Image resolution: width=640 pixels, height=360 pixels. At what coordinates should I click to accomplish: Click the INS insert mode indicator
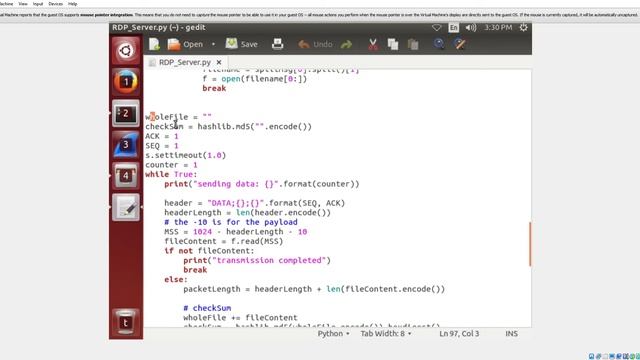click(511, 333)
